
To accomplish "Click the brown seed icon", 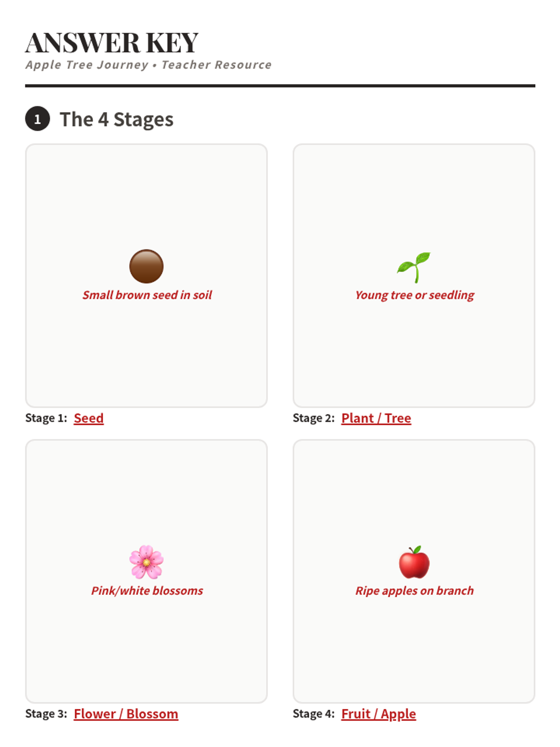I will pyautogui.click(x=147, y=267).
